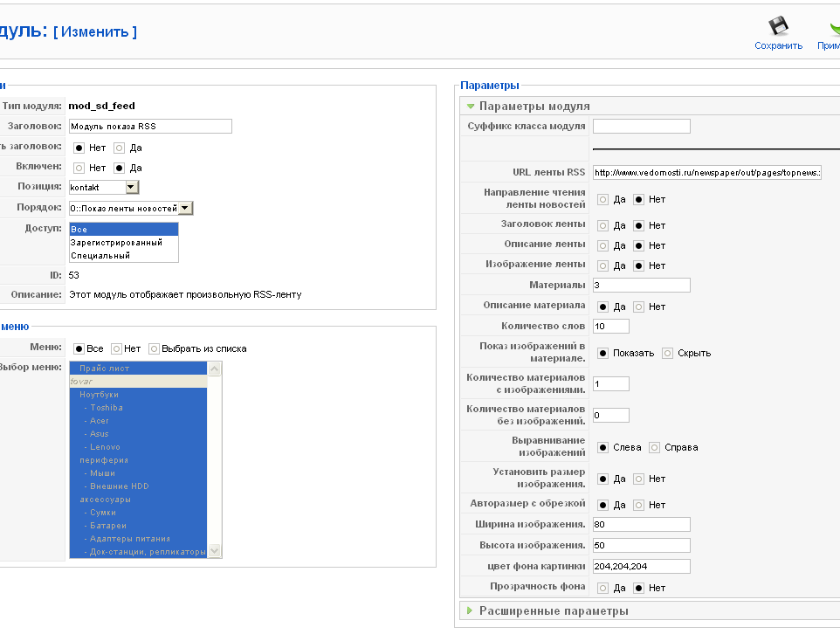Click the Сохранить toolbar label

tap(778, 46)
